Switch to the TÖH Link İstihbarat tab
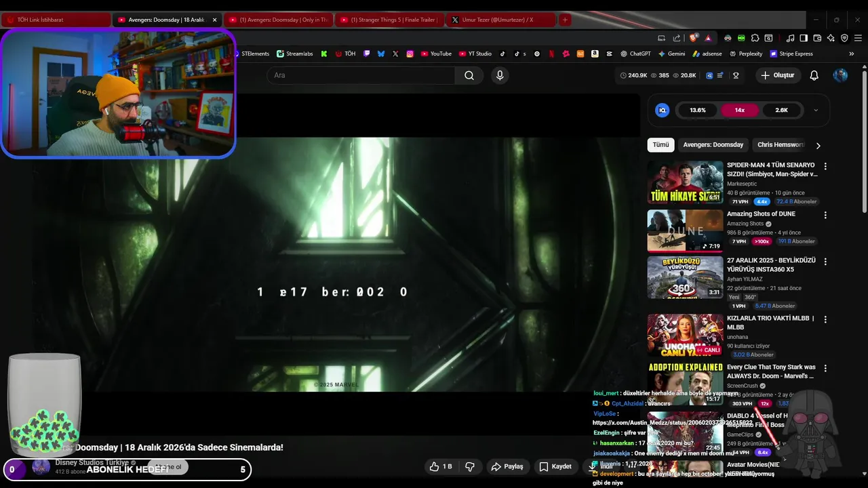The height and width of the screenshot is (488, 868). [x=56, y=20]
